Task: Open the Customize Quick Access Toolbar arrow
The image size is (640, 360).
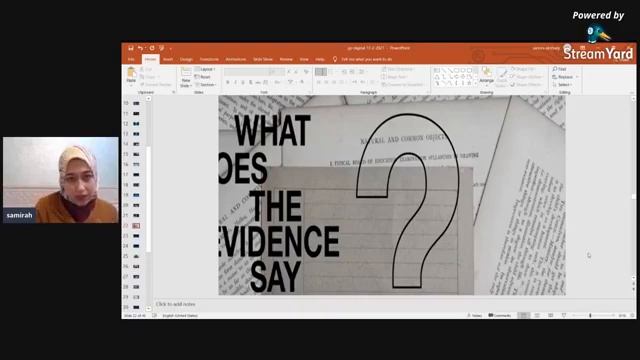Action: 171,49
